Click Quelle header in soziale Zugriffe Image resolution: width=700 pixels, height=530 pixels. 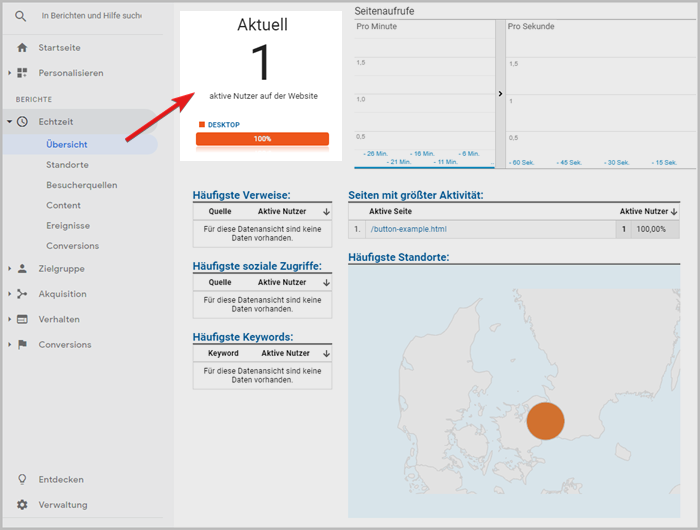[x=220, y=282]
